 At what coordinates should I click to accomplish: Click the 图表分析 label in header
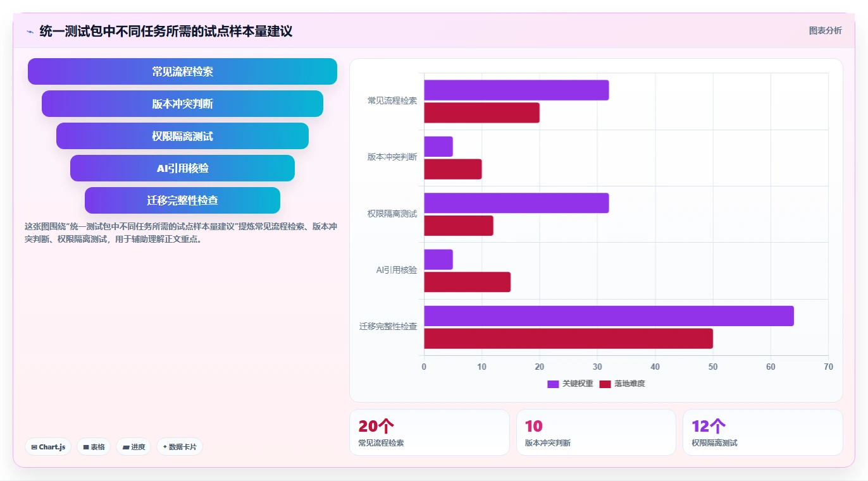pos(826,30)
